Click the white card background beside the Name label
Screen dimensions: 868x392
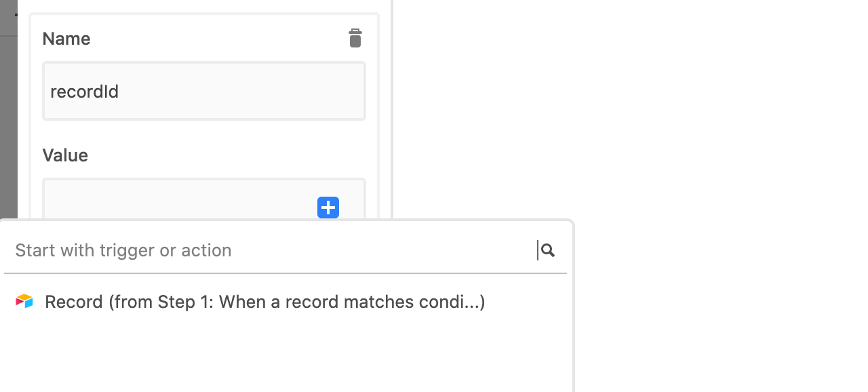click(x=217, y=39)
